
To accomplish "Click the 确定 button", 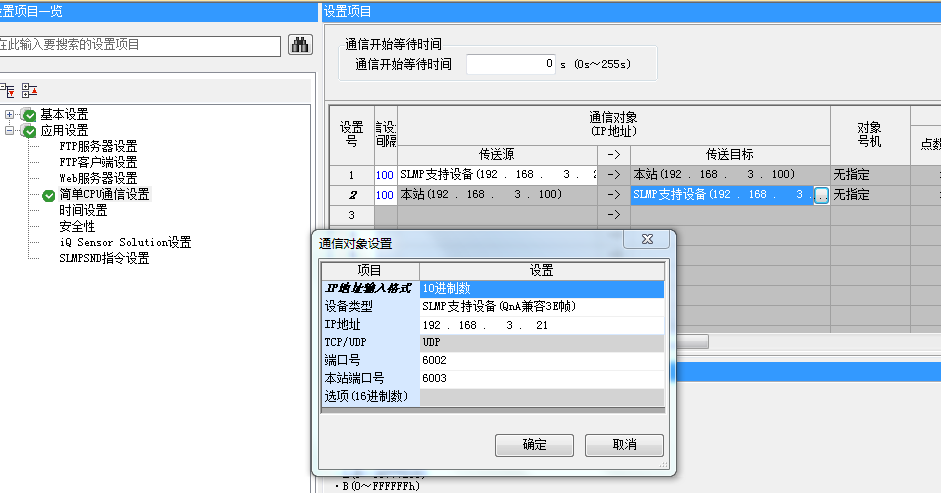I will (x=534, y=445).
